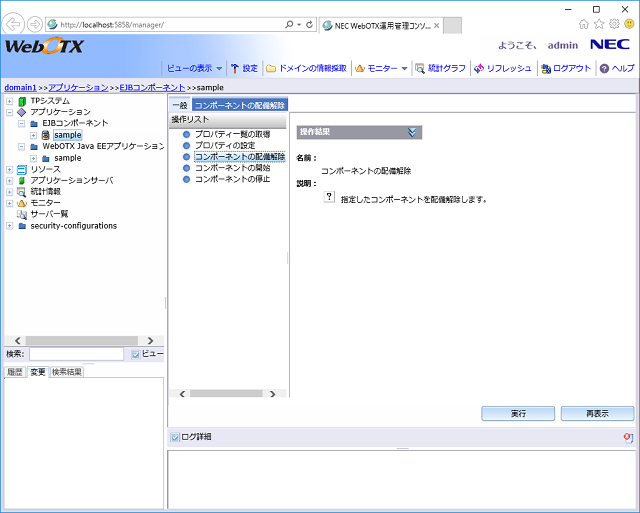Click the 実行 button
Viewport: 640px width, 513px height.
[518, 413]
